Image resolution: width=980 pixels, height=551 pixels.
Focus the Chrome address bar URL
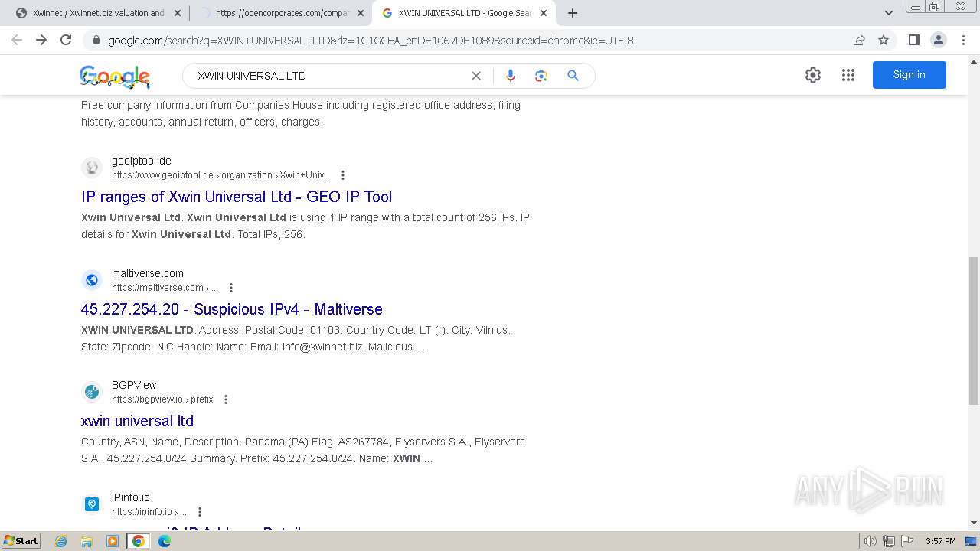tap(371, 41)
